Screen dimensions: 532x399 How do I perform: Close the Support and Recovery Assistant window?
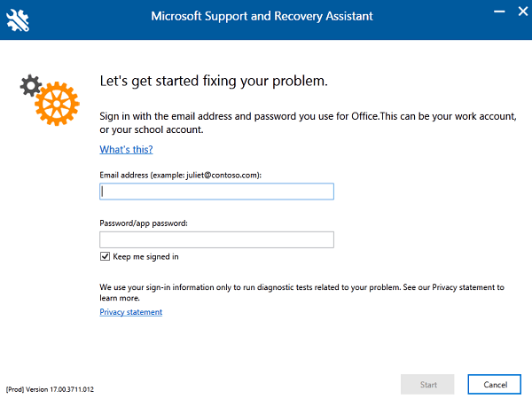point(523,12)
